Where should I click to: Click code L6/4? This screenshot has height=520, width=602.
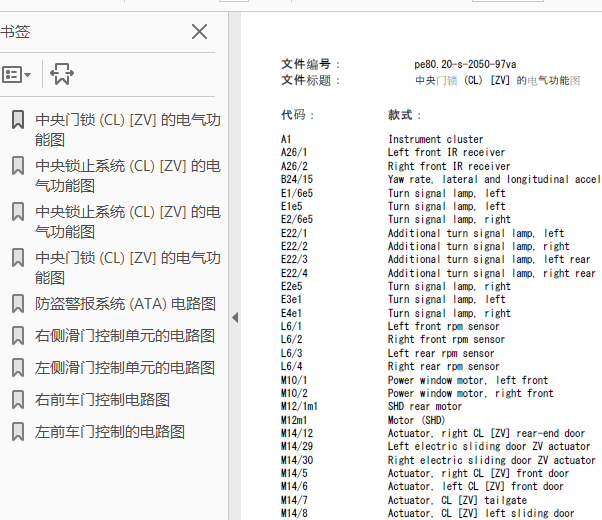click(x=291, y=366)
